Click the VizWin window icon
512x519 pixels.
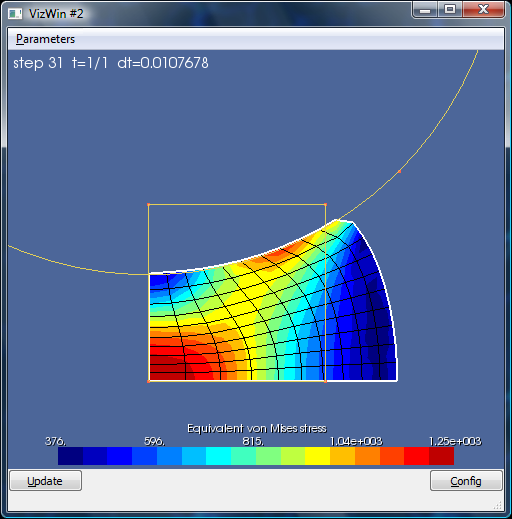[x=15, y=14]
